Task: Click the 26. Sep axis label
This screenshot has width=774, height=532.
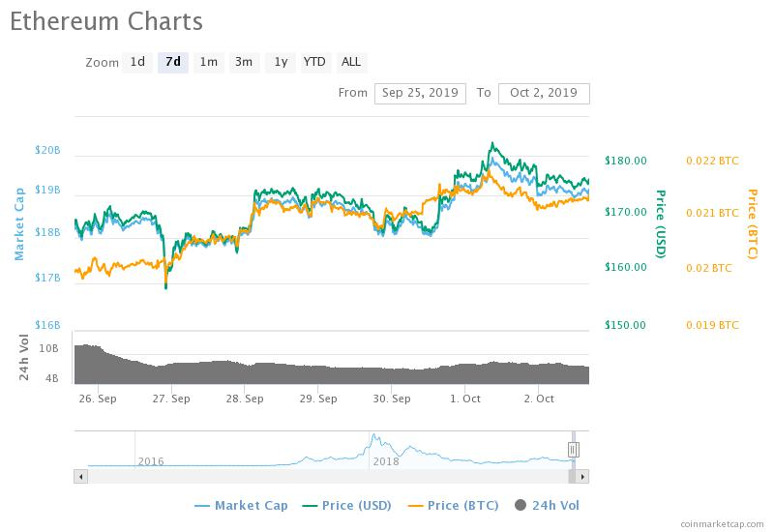Action: pos(98,399)
